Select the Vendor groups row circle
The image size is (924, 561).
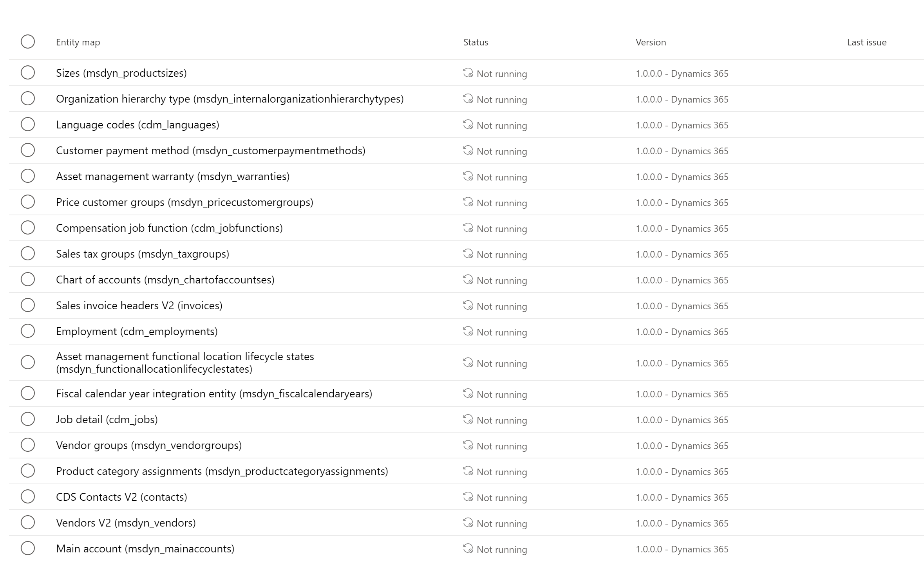point(28,445)
